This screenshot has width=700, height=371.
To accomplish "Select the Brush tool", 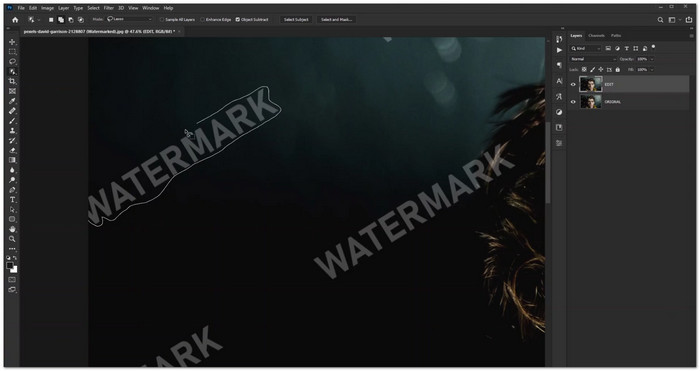I will (x=12, y=121).
